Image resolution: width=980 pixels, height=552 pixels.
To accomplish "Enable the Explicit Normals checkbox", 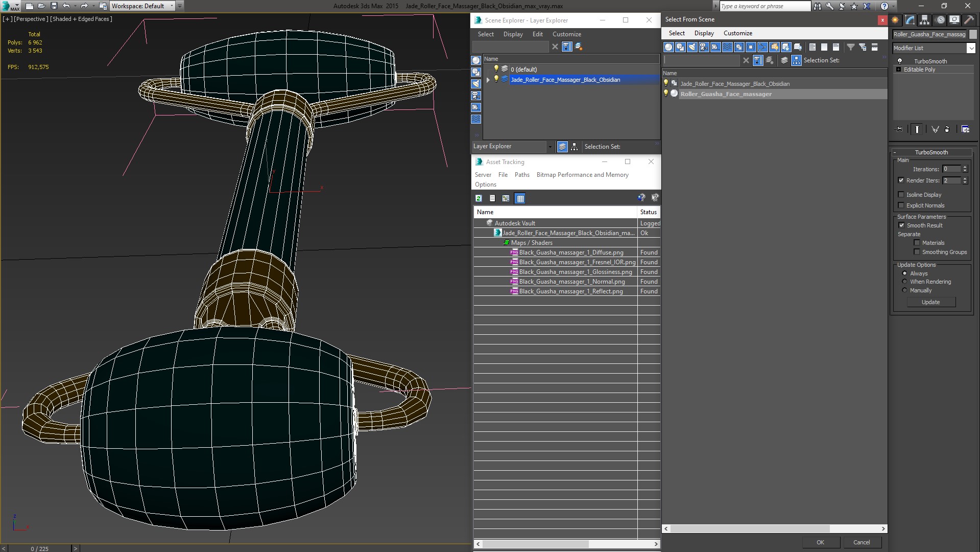I will [x=901, y=205].
